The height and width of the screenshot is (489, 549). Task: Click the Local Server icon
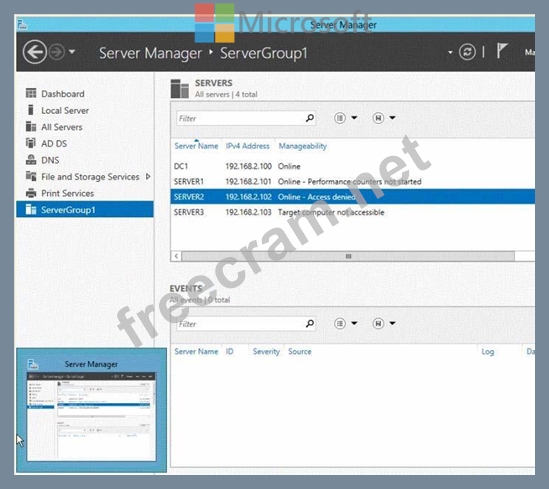tap(31, 110)
